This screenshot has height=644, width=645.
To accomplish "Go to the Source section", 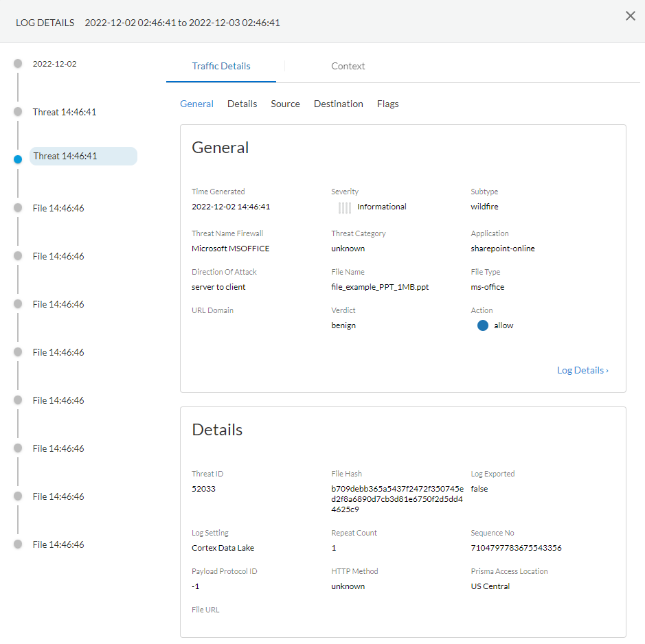I will click(x=285, y=104).
